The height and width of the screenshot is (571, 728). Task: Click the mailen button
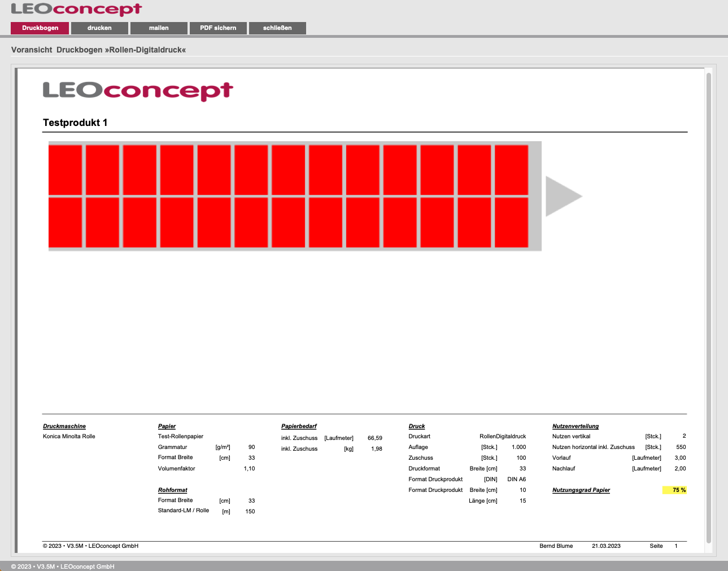point(159,28)
